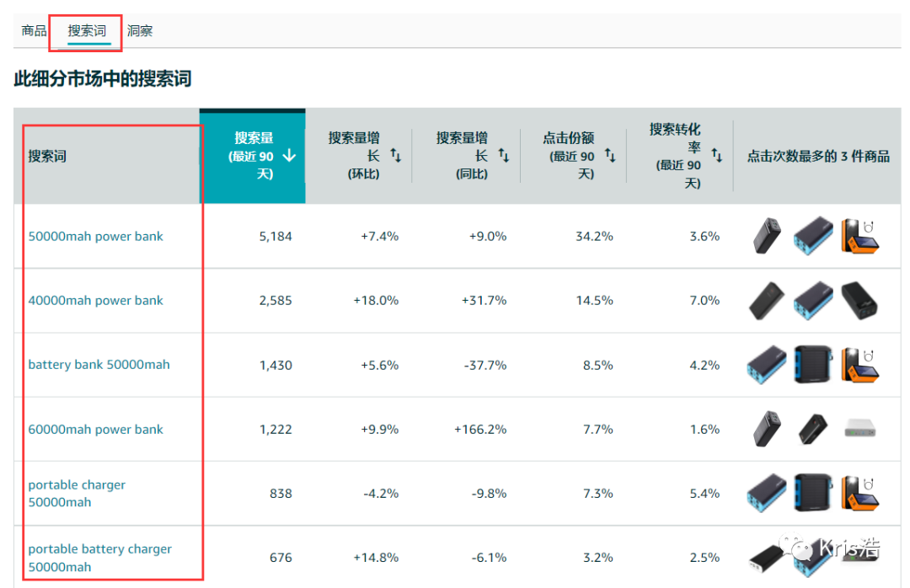Click the white power bank in 60000mah row
The image size is (910, 588).
coord(860,429)
